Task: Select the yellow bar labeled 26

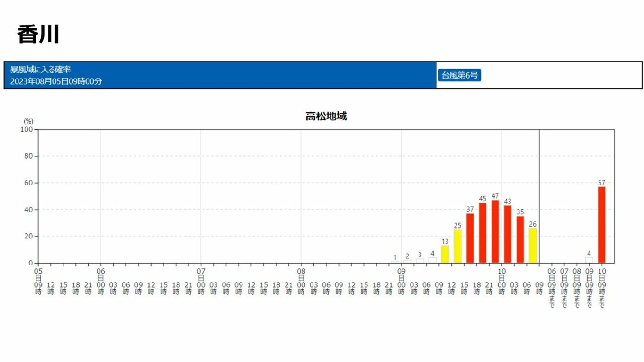Action: point(533,246)
